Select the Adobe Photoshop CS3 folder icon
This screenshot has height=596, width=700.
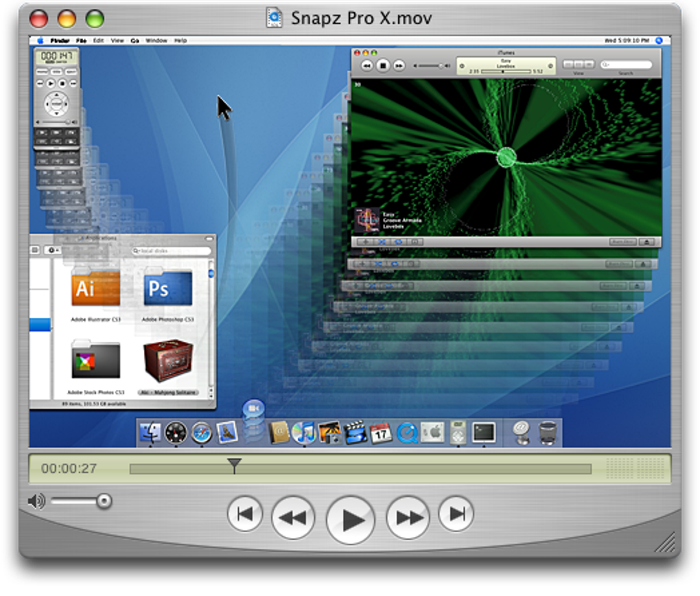point(168,287)
